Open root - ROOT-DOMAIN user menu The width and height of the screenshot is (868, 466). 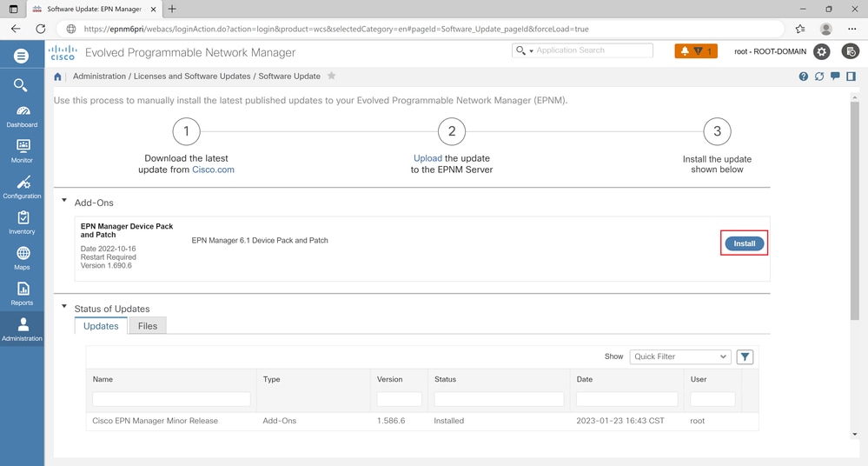770,51
